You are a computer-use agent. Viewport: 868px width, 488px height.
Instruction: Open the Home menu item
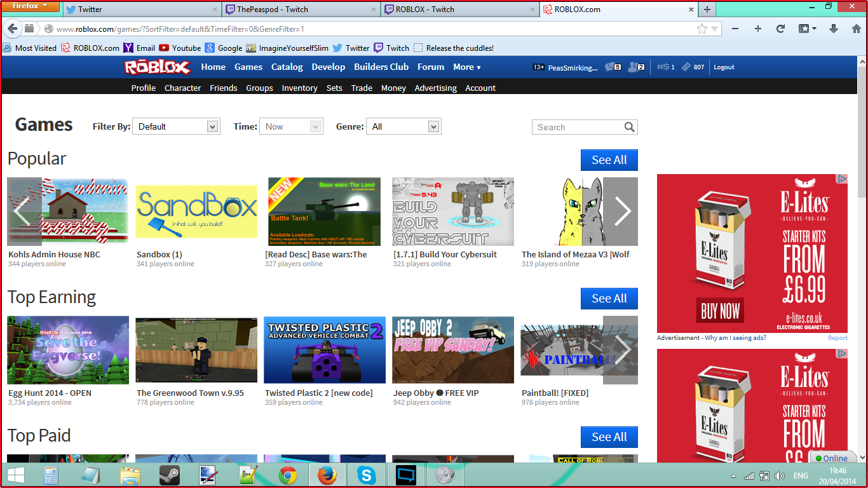pos(214,67)
